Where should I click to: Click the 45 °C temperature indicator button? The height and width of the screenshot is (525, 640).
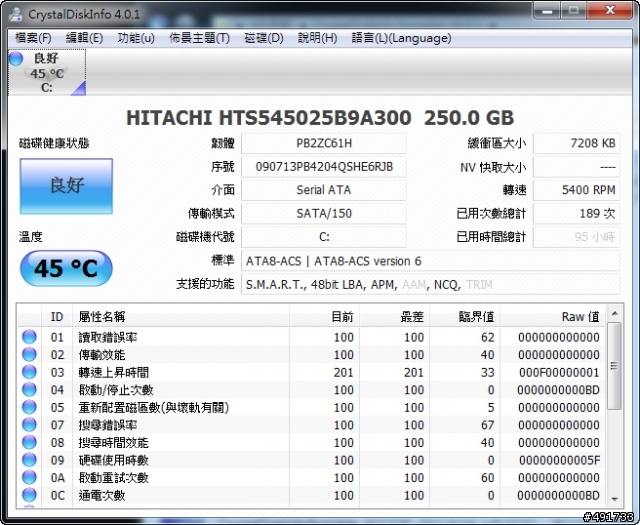(66, 268)
